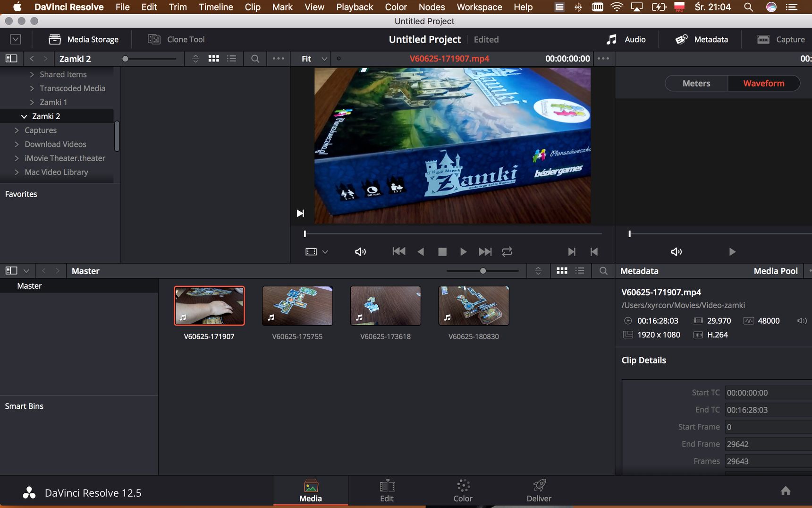Click the viewer scrubber bar
The height and width of the screenshot is (508, 812).
(x=453, y=233)
